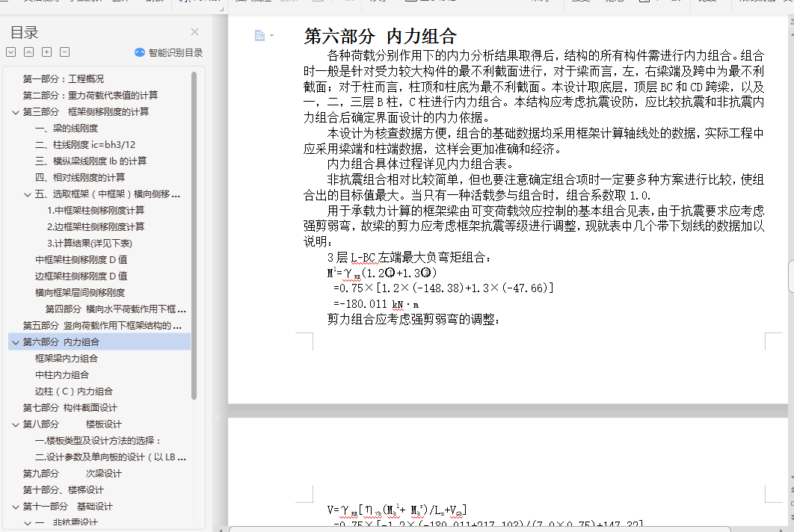Image resolution: width=794 pixels, height=532 pixels.
Task: Jump to 3.计算结果(详见下表)
Action: 90,244
